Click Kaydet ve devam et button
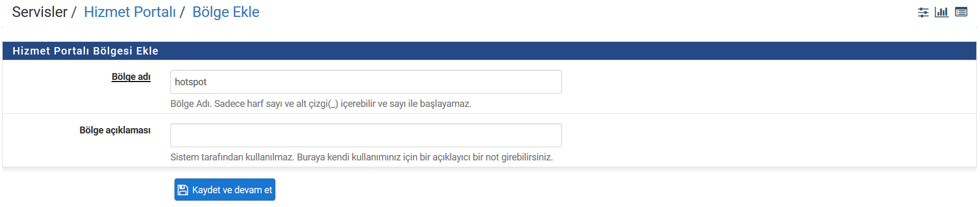This screenshot has height=207, width=980. tap(225, 190)
